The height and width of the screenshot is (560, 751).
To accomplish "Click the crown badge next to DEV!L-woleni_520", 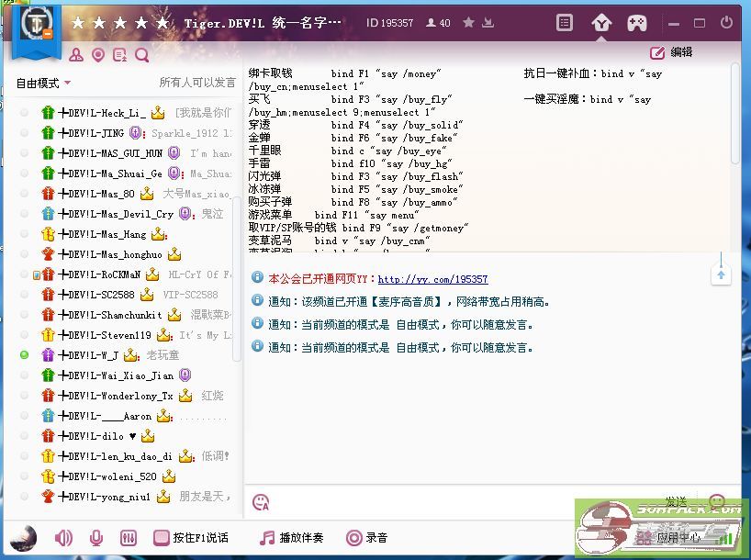I will tap(169, 476).
